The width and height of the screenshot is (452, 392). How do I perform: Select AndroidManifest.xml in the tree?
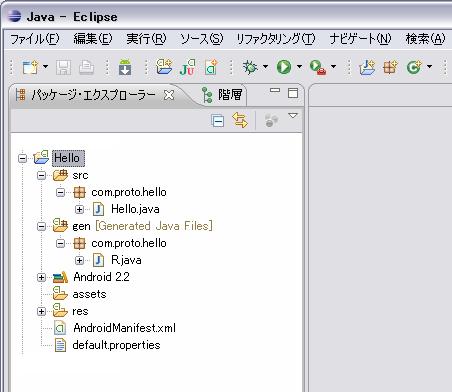pyautogui.click(x=124, y=328)
